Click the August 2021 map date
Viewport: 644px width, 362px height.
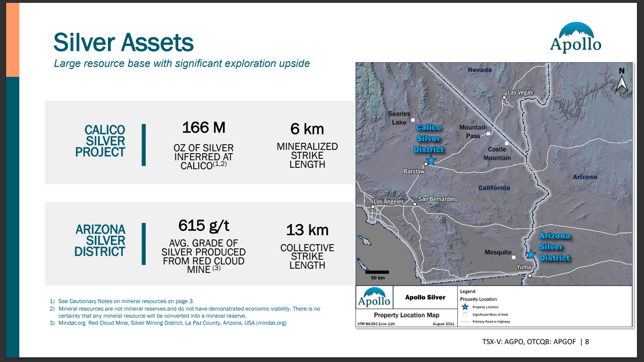tap(443, 324)
